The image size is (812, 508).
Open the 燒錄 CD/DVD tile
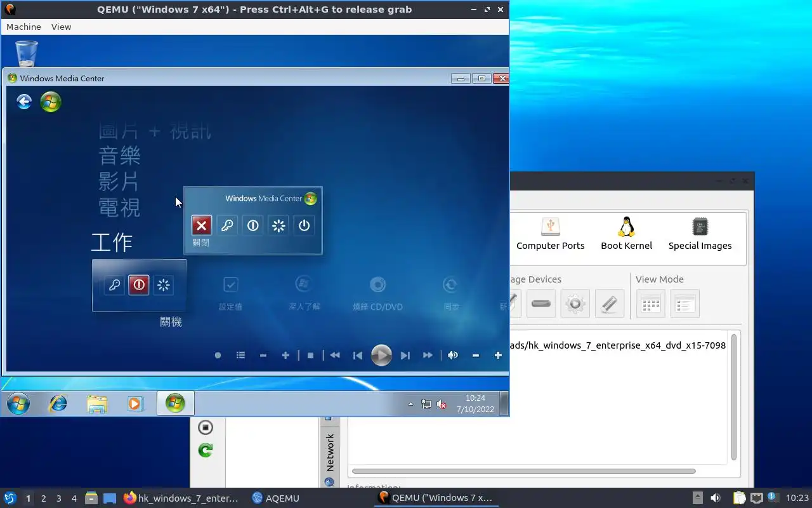point(377,292)
